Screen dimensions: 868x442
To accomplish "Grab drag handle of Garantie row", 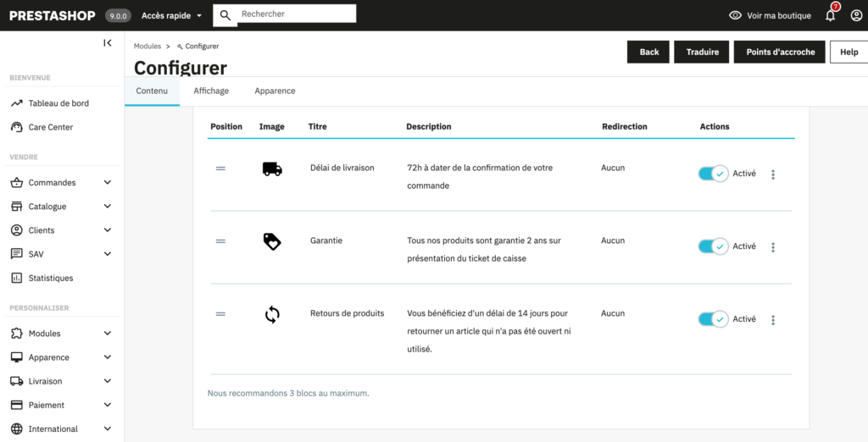I will click(x=220, y=241).
